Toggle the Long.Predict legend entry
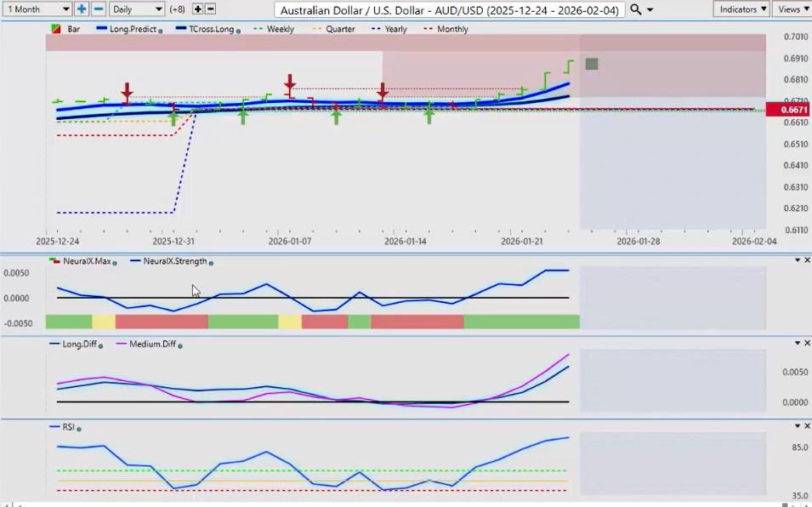 click(129, 29)
